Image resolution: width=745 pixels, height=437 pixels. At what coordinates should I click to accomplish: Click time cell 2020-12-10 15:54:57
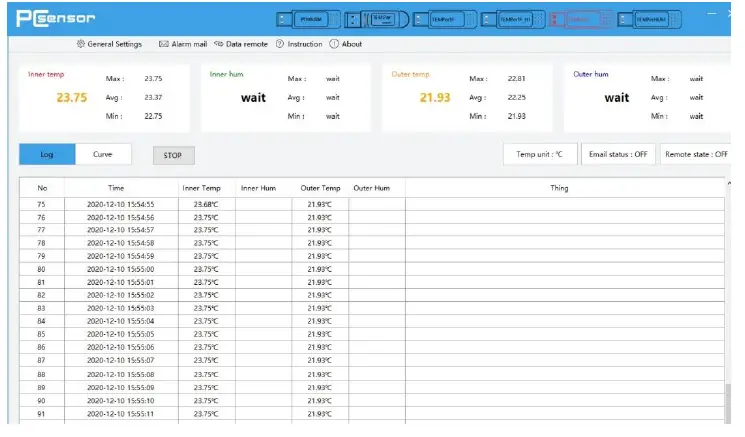click(121, 230)
